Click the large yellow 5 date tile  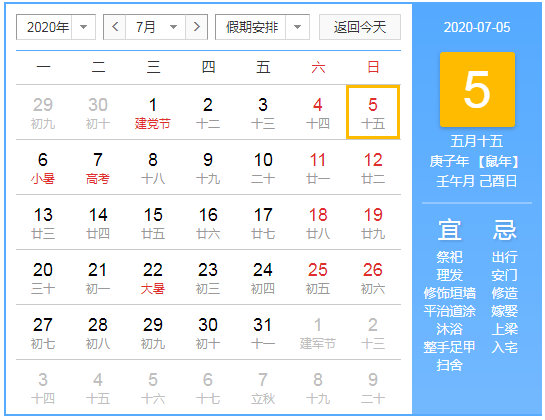[477, 89]
